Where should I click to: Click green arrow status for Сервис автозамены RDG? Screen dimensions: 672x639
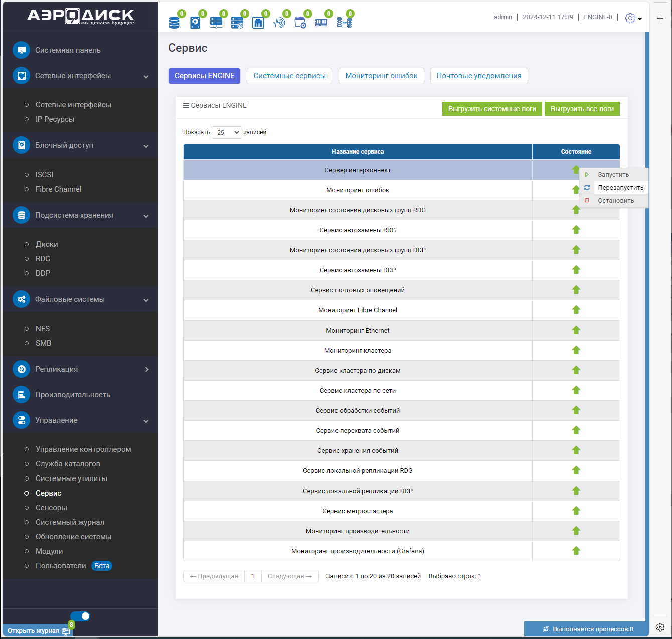pyautogui.click(x=576, y=230)
